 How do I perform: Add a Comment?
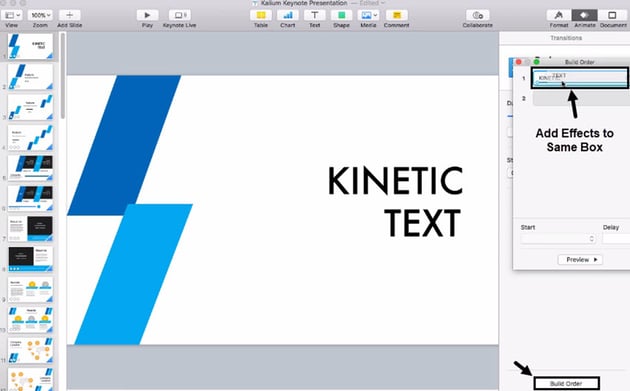click(397, 15)
